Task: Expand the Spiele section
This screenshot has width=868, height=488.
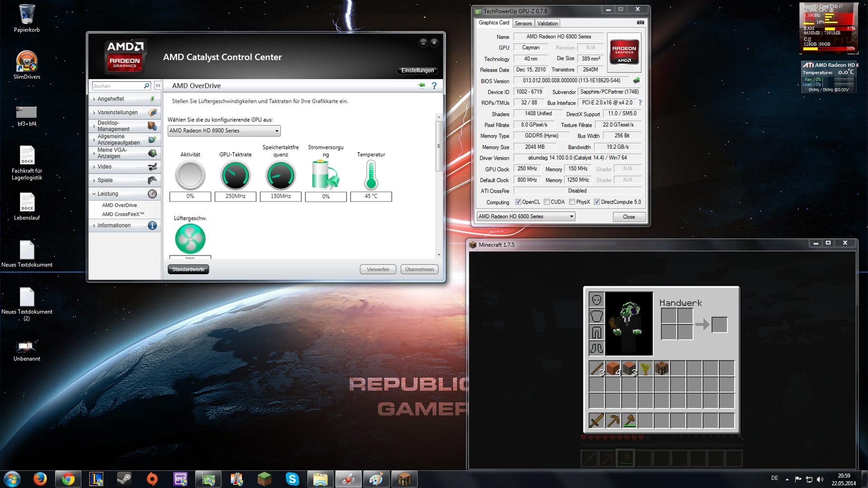Action: [124, 180]
